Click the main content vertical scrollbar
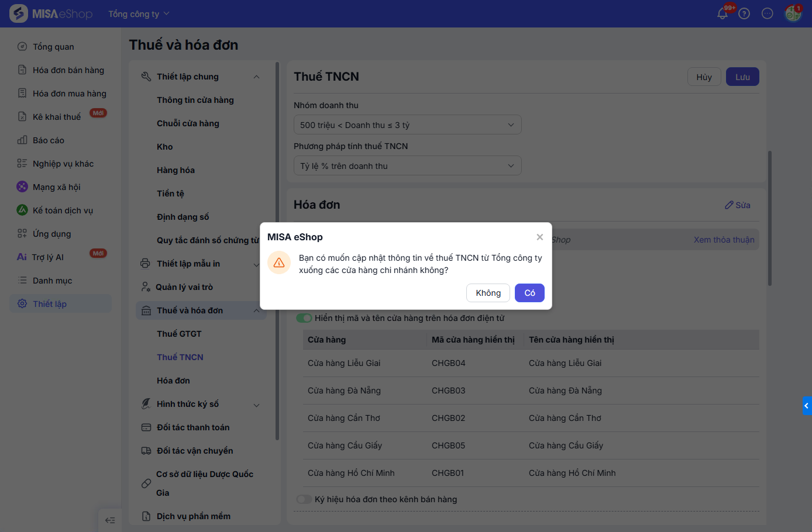 tap(770, 218)
